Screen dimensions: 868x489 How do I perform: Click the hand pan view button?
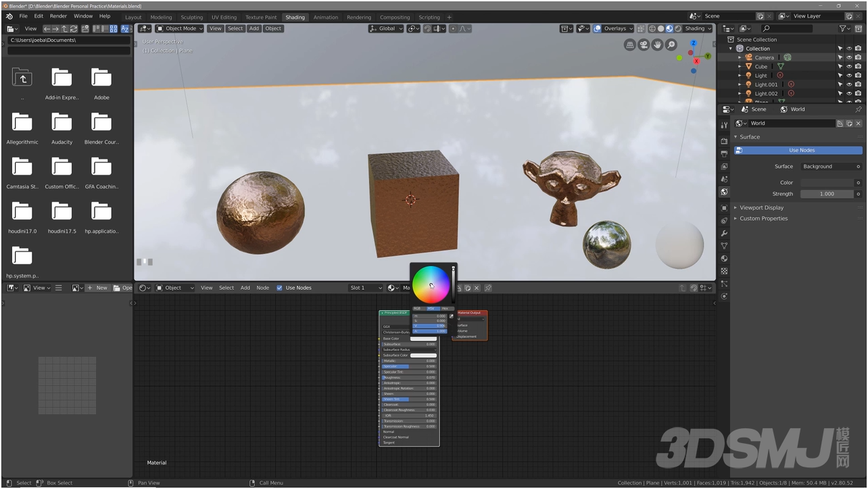[657, 45]
